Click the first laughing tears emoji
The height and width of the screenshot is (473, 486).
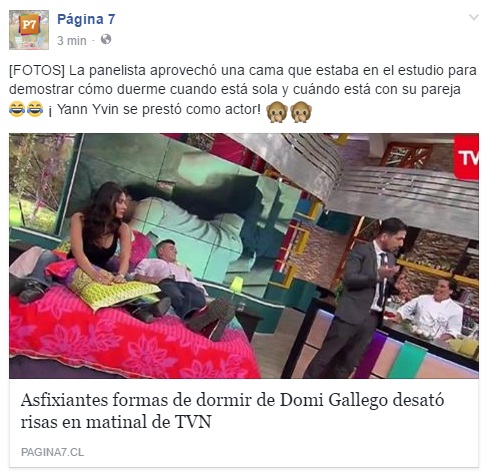point(17,109)
